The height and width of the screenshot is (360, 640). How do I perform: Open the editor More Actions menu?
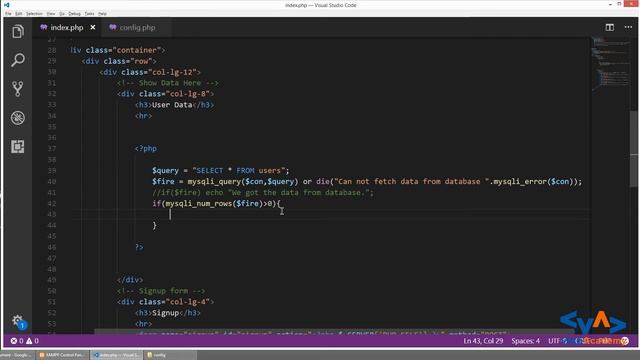pos(628,27)
